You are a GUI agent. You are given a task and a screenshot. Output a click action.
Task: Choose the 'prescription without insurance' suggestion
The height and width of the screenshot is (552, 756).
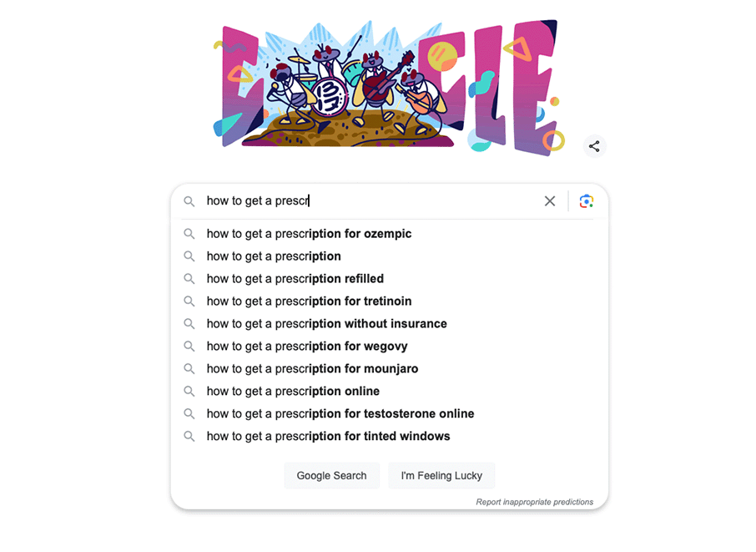(x=326, y=323)
